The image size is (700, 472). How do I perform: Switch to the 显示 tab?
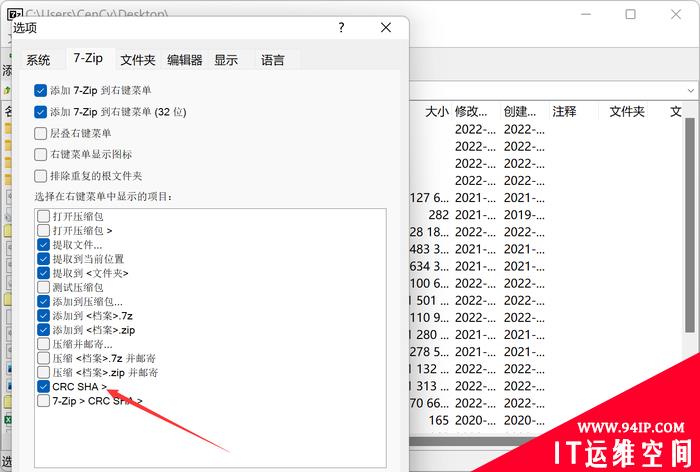pyautogui.click(x=226, y=60)
